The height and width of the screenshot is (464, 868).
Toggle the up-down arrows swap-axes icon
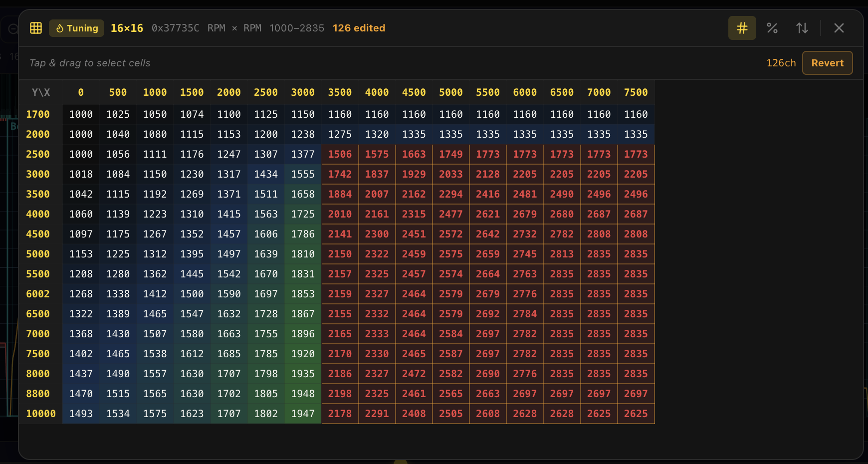[x=802, y=28]
